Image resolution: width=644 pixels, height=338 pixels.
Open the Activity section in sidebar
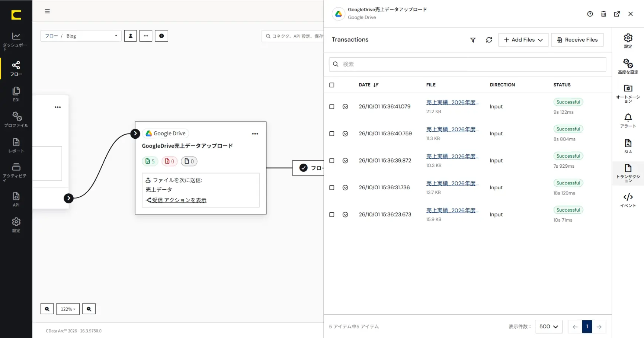(x=16, y=172)
